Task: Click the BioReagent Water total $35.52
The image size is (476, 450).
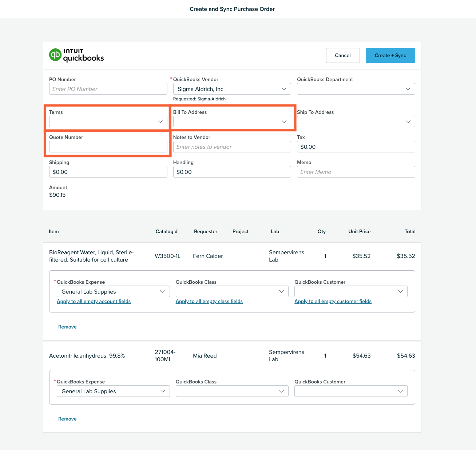Action: 406,256
